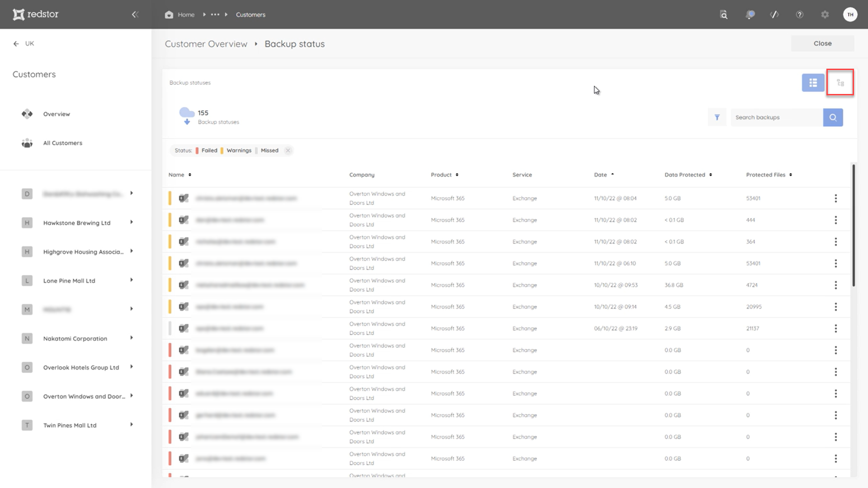Screen dimensions: 868x488
Task: Click date 11/10/22 @ 08:04
Action: click(615, 198)
